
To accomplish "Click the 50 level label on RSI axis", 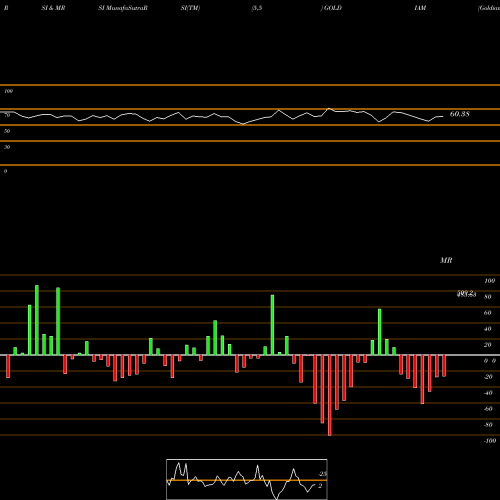I will [x=7, y=131].
